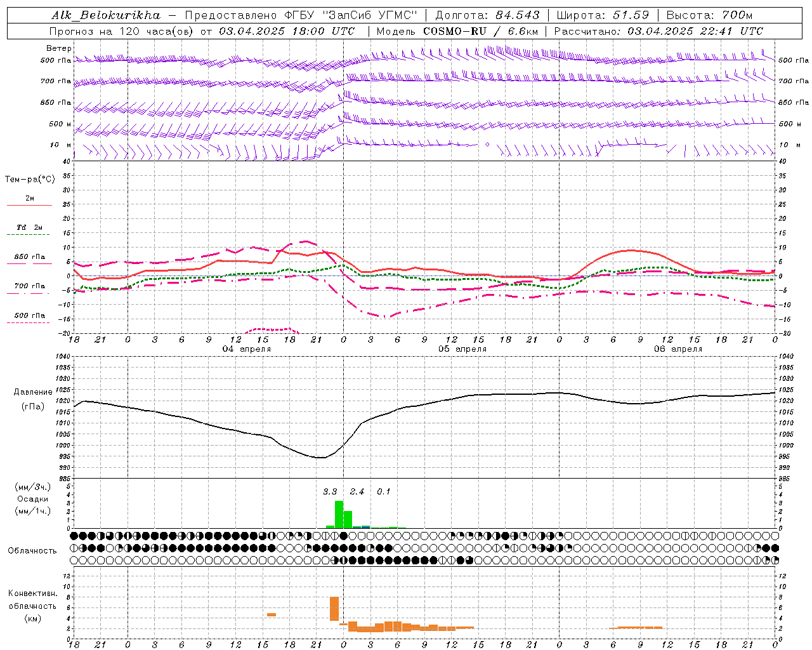Click the (мм/3ч.) unit label
This screenshot has width=812, height=650.
(x=33, y=487)
